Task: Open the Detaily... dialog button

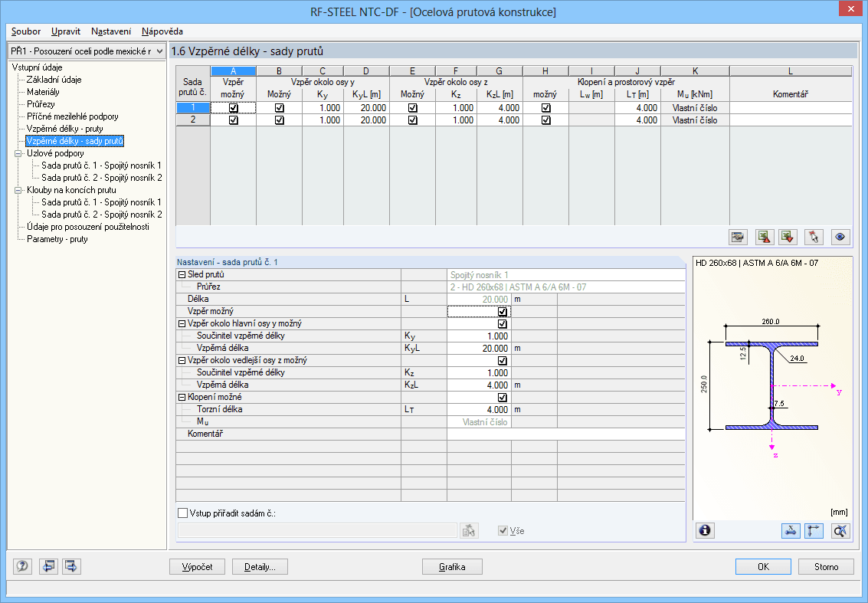Action: click(260, 566)
